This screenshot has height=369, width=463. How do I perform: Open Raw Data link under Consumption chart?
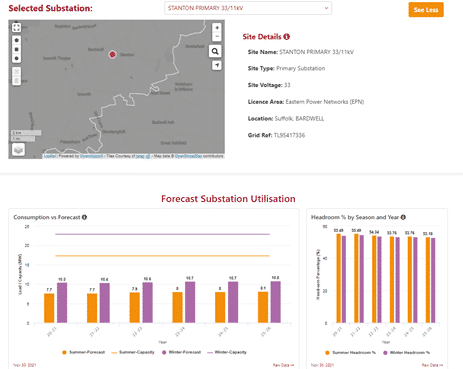click(283, 365)
